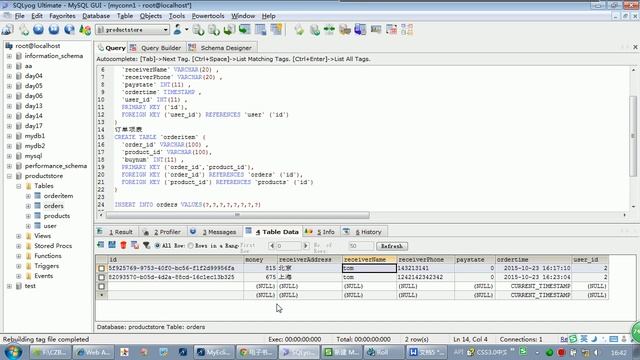Image resolution: width=640 pixels, height=360 pixels.
Task: Select the All Rows radio button
Action: [158, 246]
